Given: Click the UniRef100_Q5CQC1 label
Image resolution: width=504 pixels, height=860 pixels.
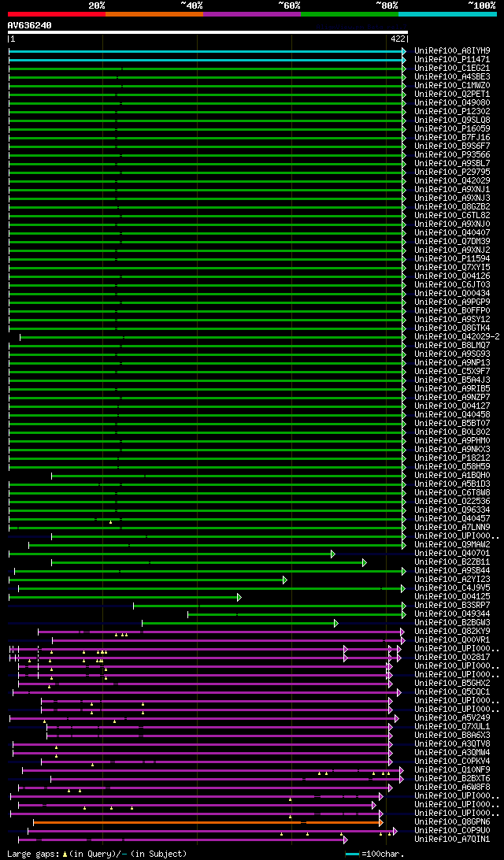Looking at the screenshot, I should [x=453, y=691].
